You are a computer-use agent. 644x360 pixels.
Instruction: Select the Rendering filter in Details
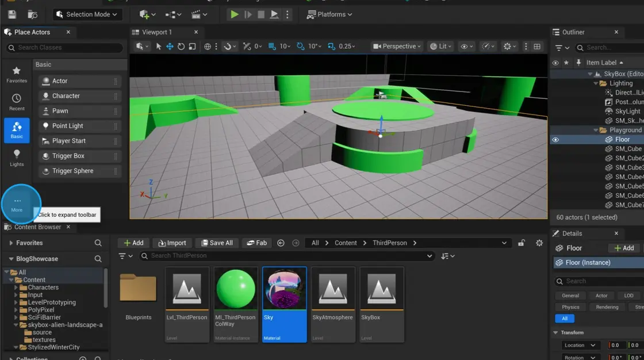pos(607,307)
